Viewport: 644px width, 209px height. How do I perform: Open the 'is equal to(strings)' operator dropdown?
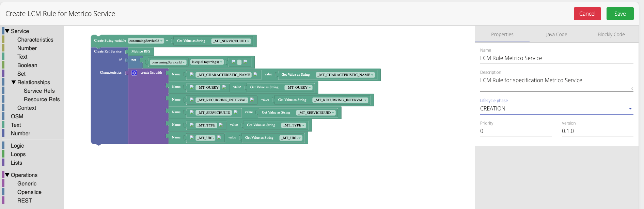click(207, 62)
